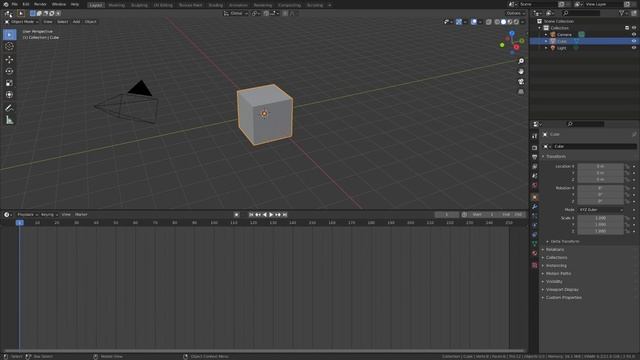This screenshot has height=360, width=640.
Task: Hide the Camera via its eye icon
Action: click(x=634, y=35)
